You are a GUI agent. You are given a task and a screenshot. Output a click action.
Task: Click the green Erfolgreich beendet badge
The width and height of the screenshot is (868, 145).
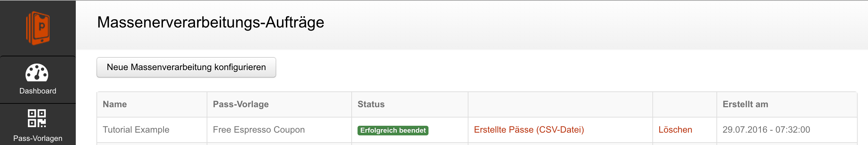click(393, 131)
